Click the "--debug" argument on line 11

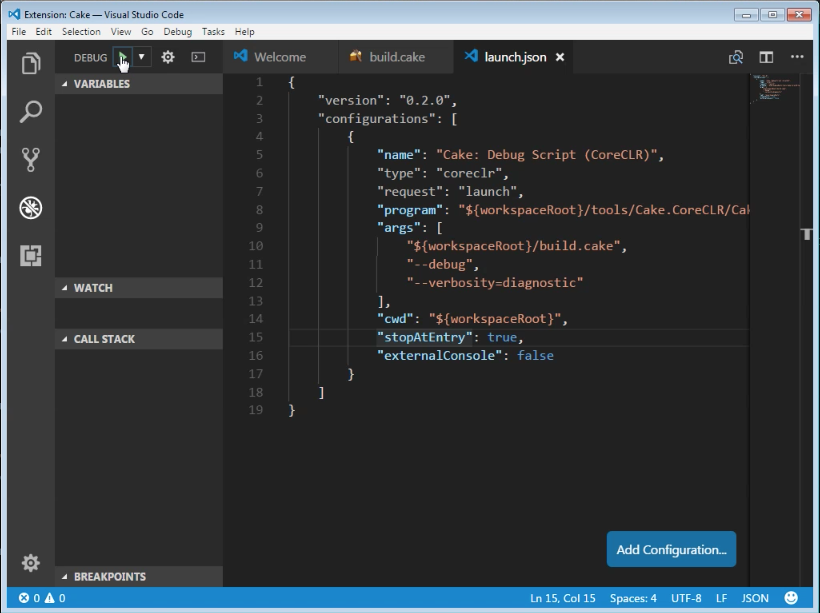point(439,265)
